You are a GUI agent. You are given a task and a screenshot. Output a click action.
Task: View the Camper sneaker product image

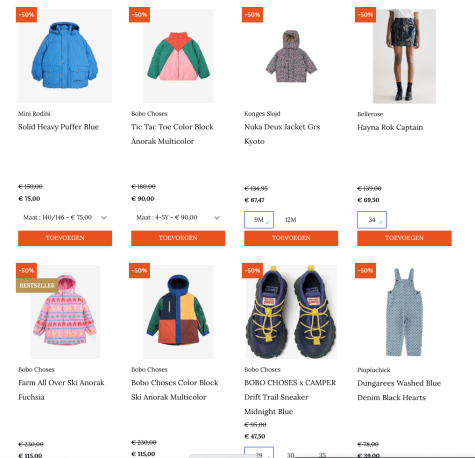[291, 312]
